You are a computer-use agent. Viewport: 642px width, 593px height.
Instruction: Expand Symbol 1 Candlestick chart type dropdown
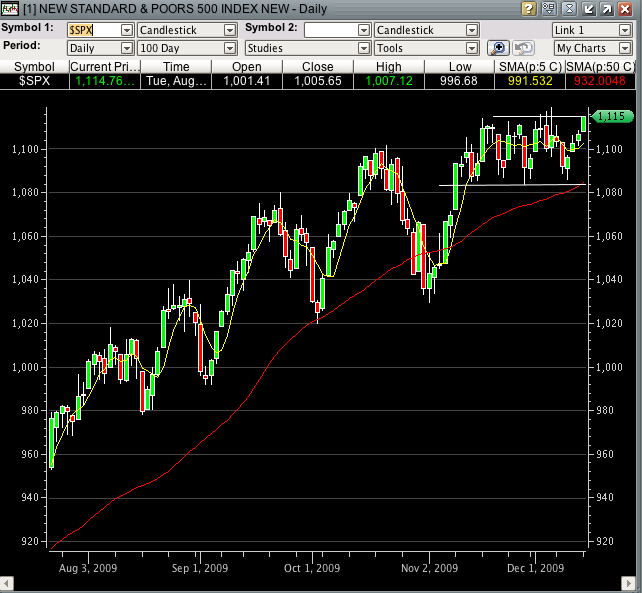click(230, 31)
